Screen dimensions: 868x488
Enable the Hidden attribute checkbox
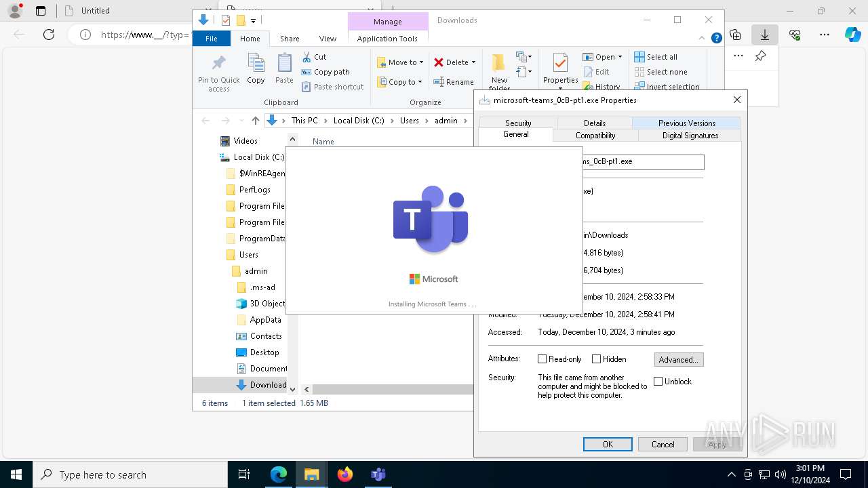(596, 359)
